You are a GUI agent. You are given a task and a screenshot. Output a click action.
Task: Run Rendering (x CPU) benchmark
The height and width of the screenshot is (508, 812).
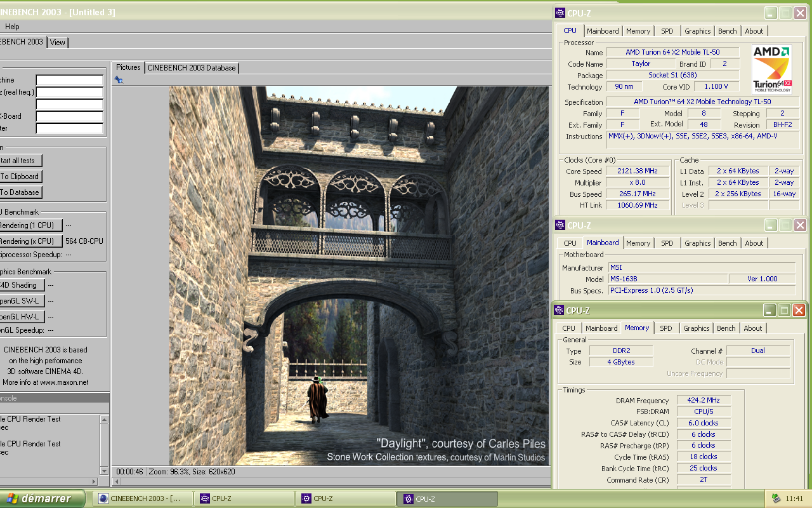(30, 241)
